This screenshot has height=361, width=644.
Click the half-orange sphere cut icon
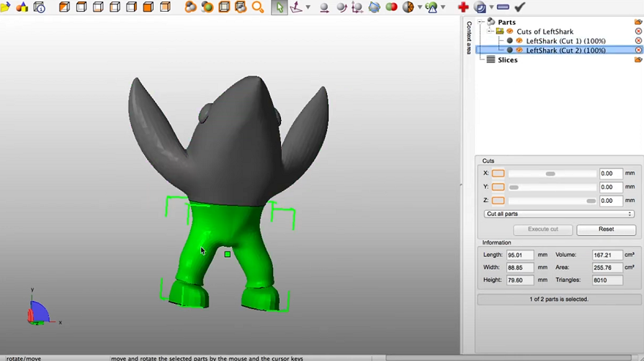[408, 7]
